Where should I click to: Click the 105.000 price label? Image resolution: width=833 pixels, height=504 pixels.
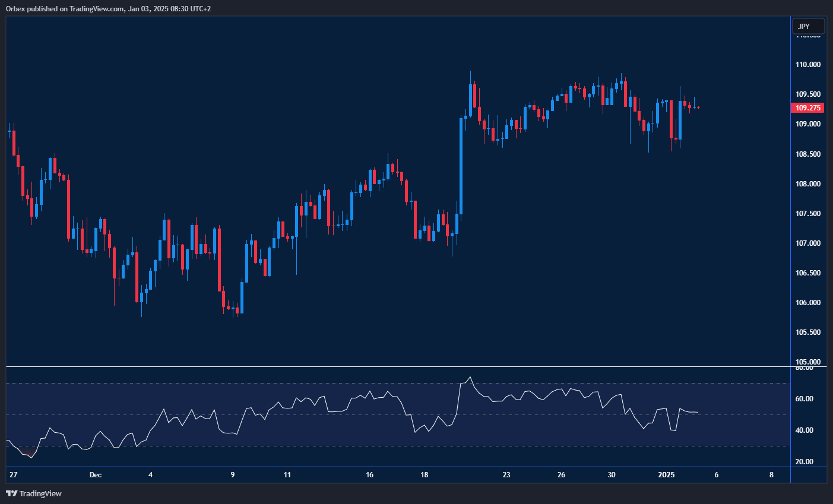pos(808,362)
